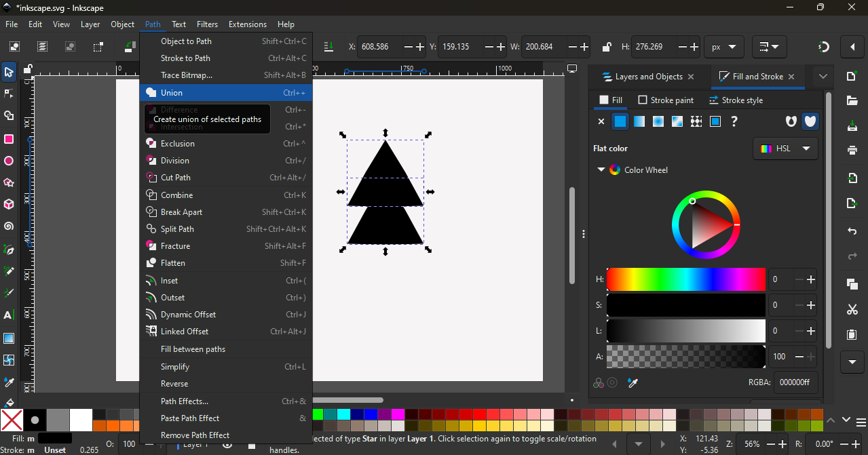
Task: Click the Hue slider bar
Action: (x=686, y=279)
